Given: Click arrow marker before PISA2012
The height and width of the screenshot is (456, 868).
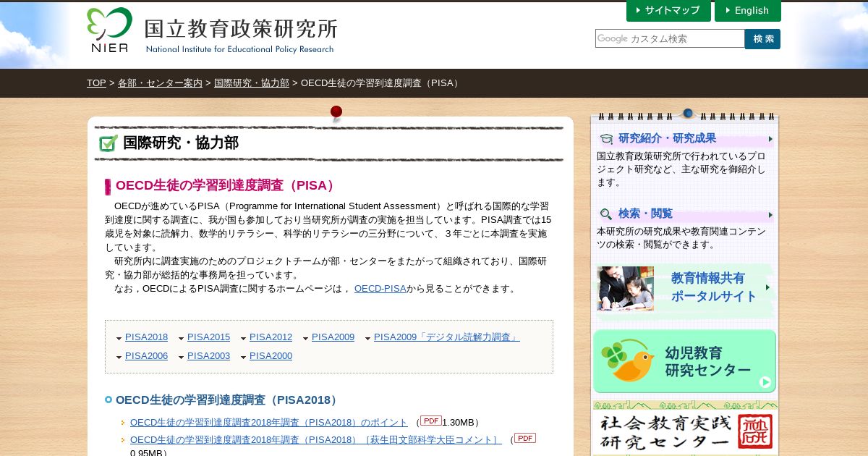Looking at the screenshot, I should (x=243, y=338).
